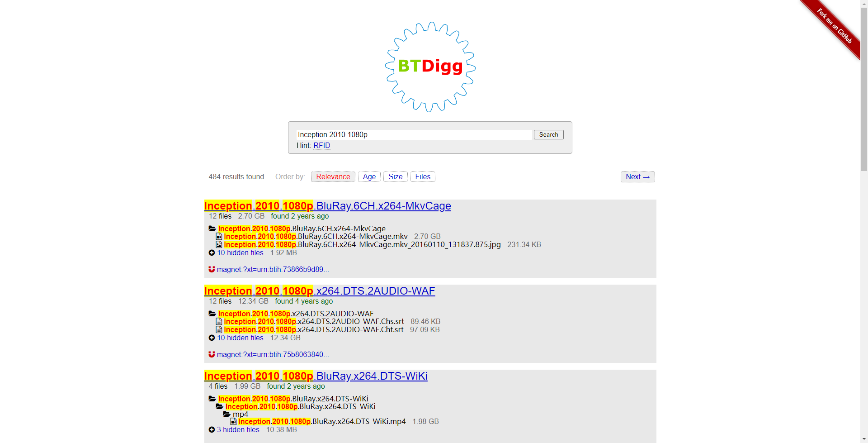Image resolution: width=868 pixels, height=443 pixels.
Task: Select file name BluRay.x264.DTS-WiKi.mp4
Action: point(322,421)
